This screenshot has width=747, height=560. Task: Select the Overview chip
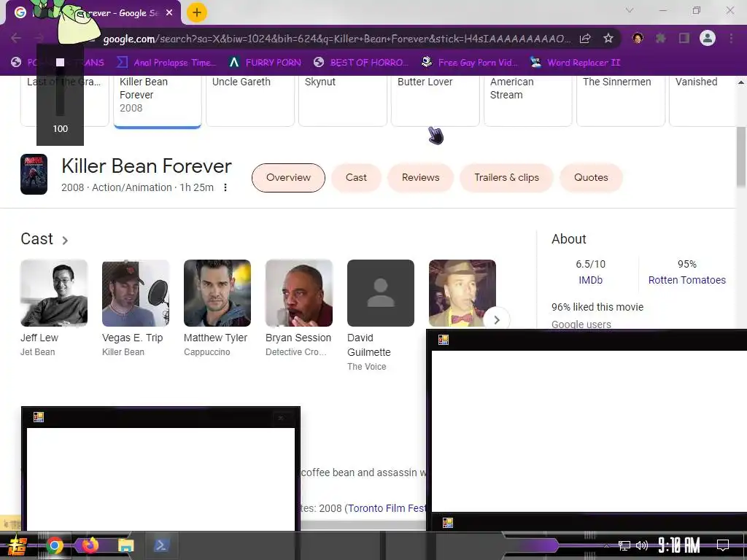[288, 178]
